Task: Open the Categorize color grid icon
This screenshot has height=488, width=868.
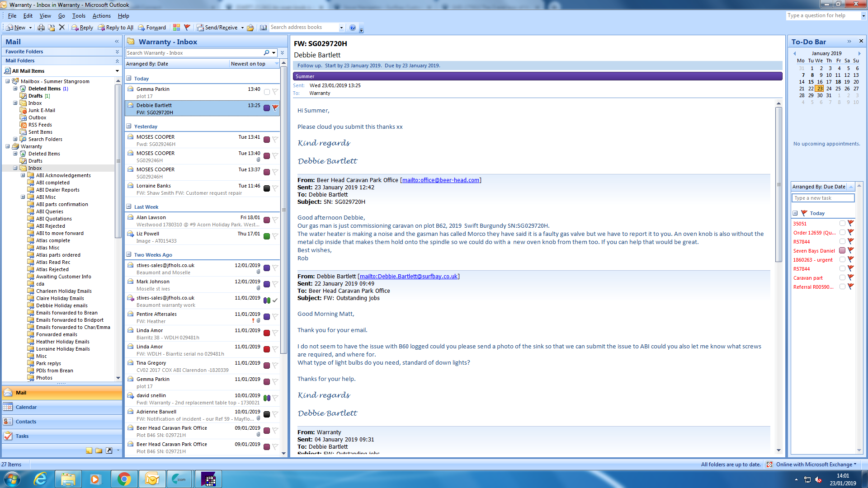Action: coord(176,28)
